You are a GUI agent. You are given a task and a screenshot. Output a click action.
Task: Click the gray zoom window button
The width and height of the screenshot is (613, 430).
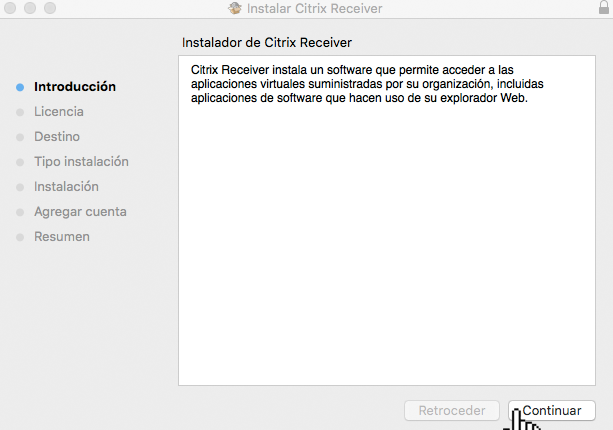point(50,7)
